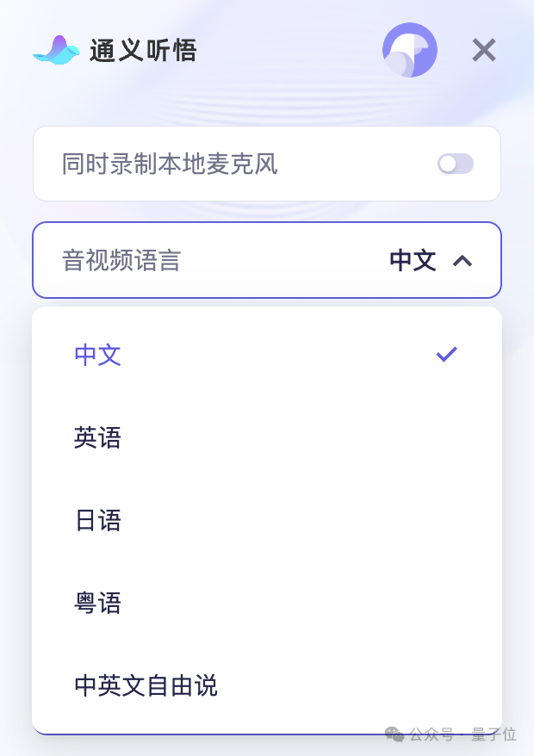Choose 粤语 as audio language
This screenshot has height=756, width=534.
coord(97,603)
